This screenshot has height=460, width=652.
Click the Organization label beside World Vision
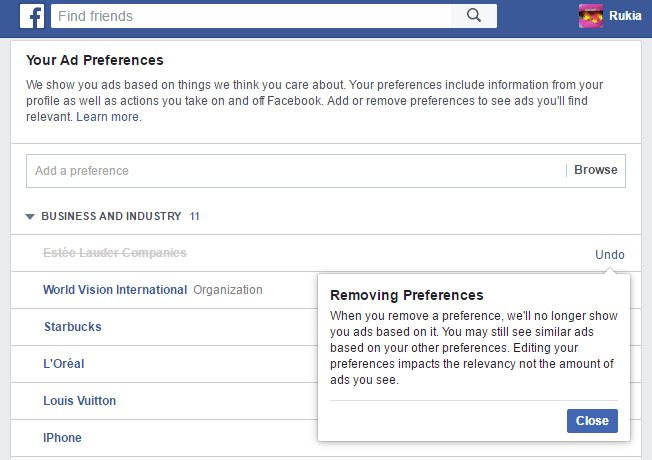[x=228, y=290]
